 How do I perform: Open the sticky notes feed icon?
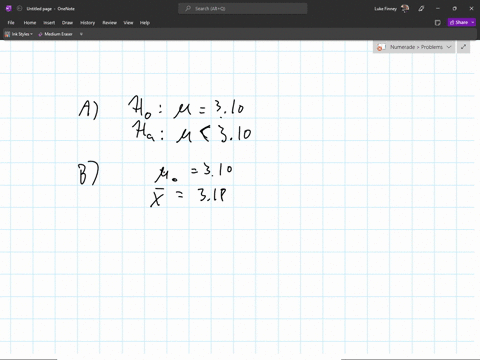pos(438,23)
